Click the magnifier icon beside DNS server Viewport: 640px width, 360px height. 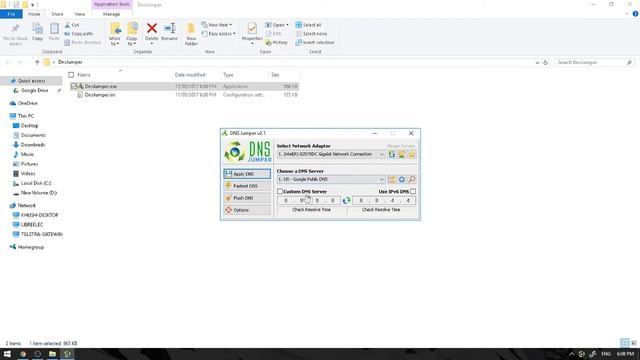tap(412, 180)
